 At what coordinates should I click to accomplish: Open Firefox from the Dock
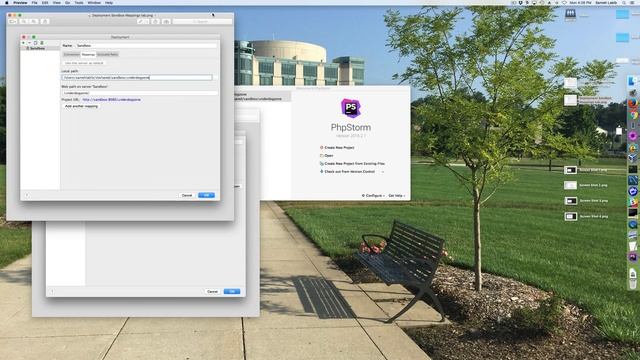pyautogui.click(x=633, y=103)
